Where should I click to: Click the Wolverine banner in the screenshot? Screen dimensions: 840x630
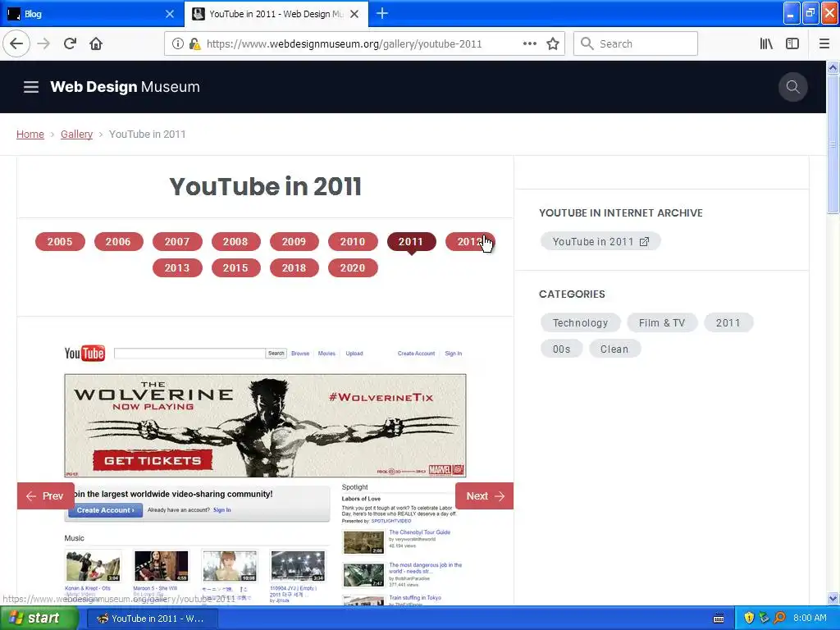click(265, 426)
